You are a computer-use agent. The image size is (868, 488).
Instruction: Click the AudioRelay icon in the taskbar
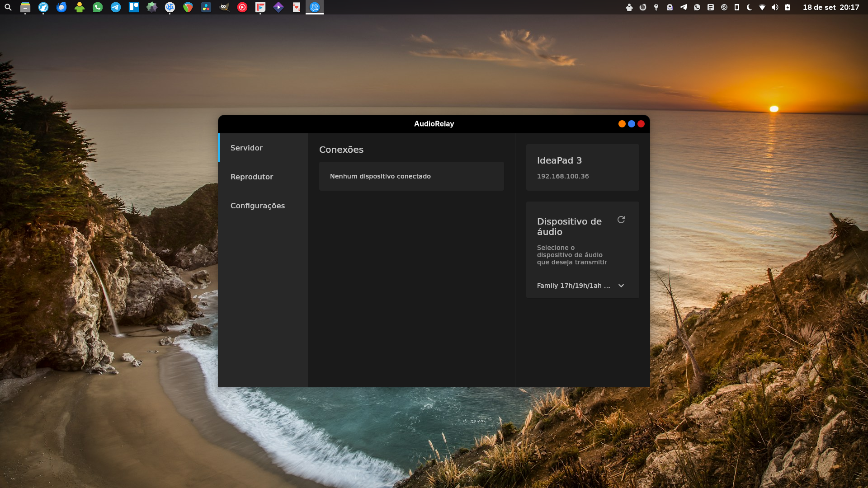[x=315, y=7]
